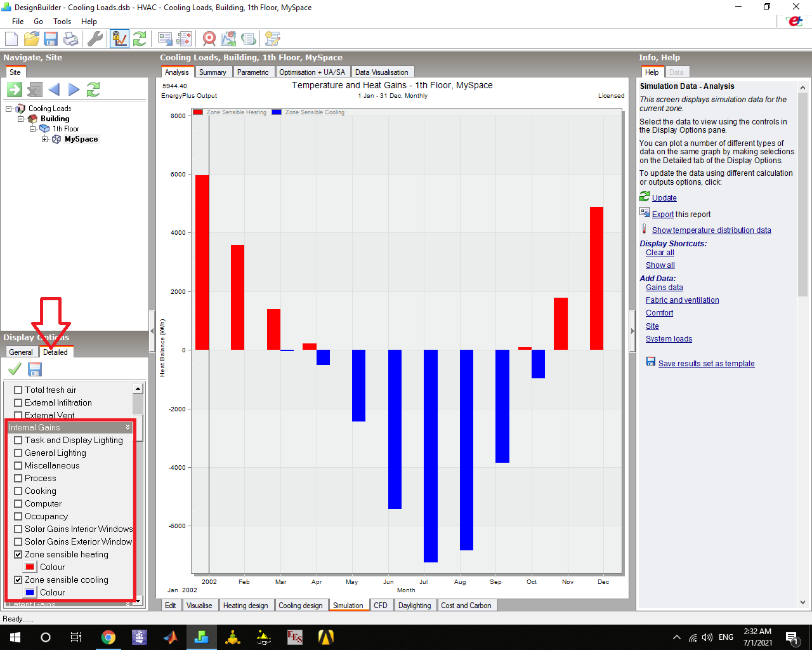
Task: Collapse the left panel with the splitter arrow
Action: (x=152, y=331)
